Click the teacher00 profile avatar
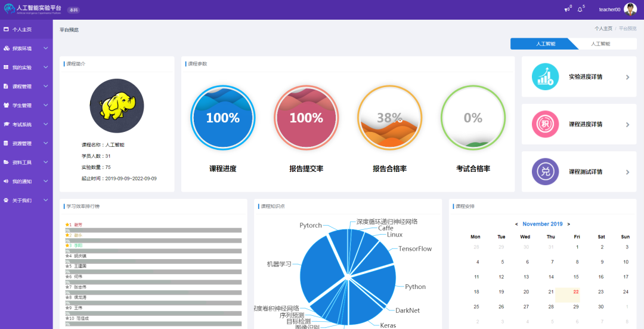Screen dimensions: 644x329 (x=630, y=9)
